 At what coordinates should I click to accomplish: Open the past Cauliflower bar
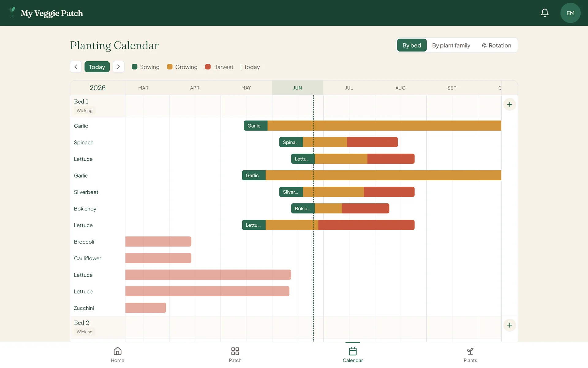click(158, 258)
